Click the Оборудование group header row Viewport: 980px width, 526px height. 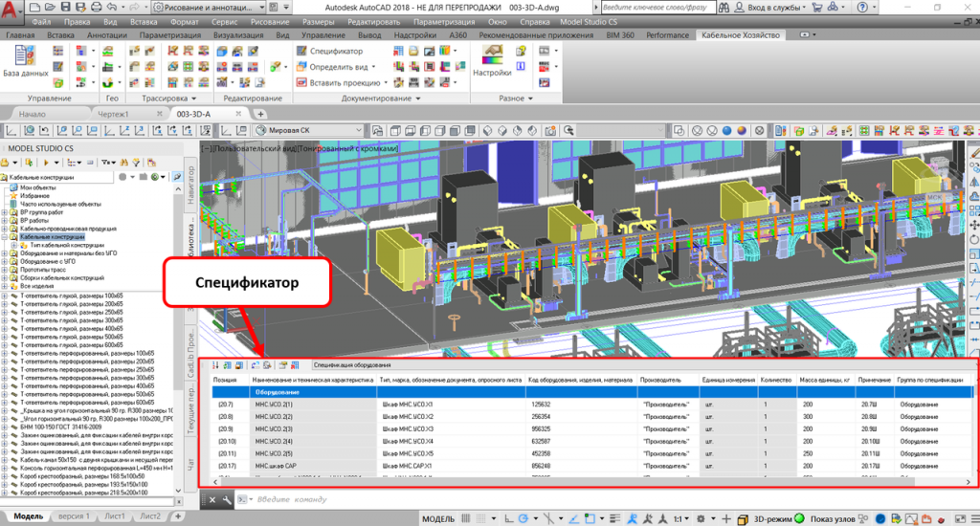click(x=591, y=392)
